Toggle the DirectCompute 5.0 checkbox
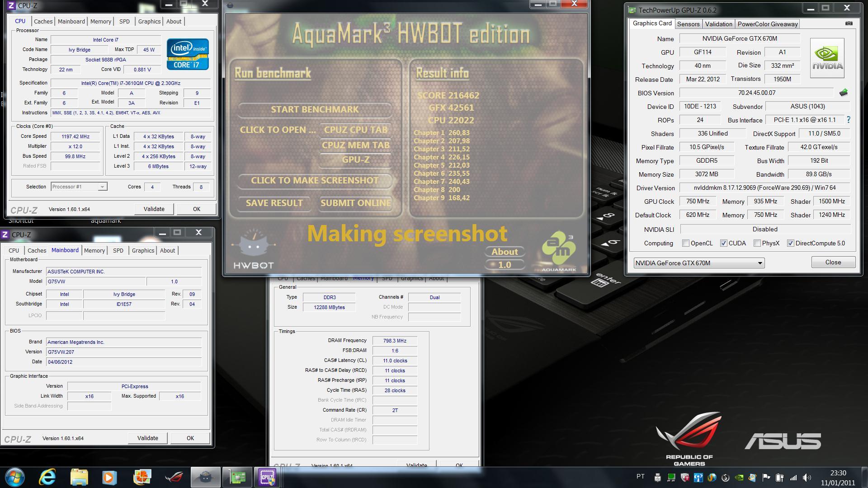 pos(791,243)
